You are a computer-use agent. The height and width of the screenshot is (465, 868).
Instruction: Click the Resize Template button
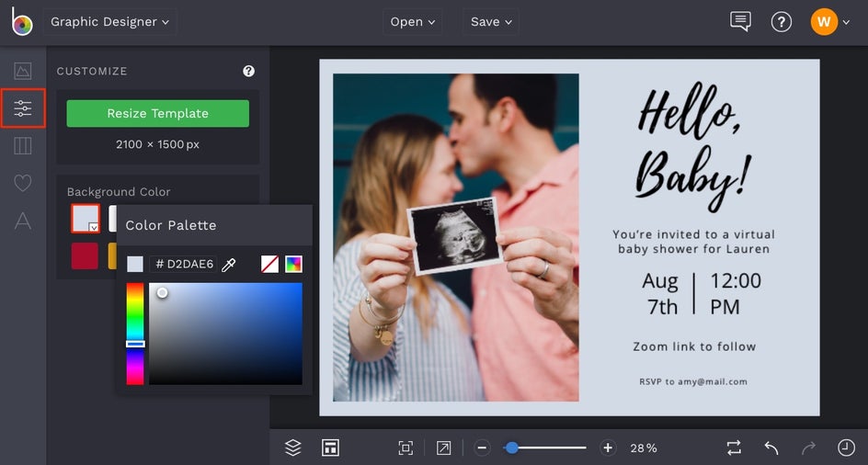pos(157,113)
